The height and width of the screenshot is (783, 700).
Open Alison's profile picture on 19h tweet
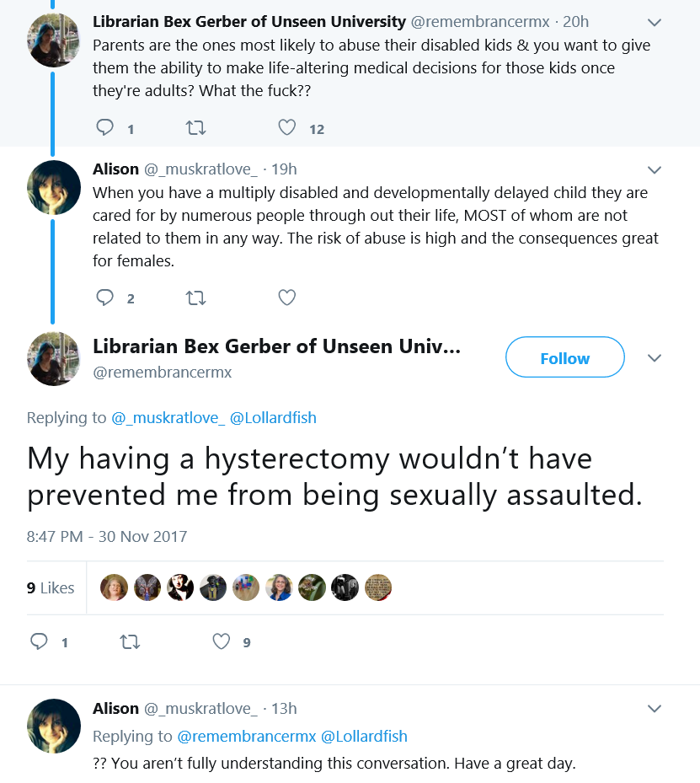point(54,187)
